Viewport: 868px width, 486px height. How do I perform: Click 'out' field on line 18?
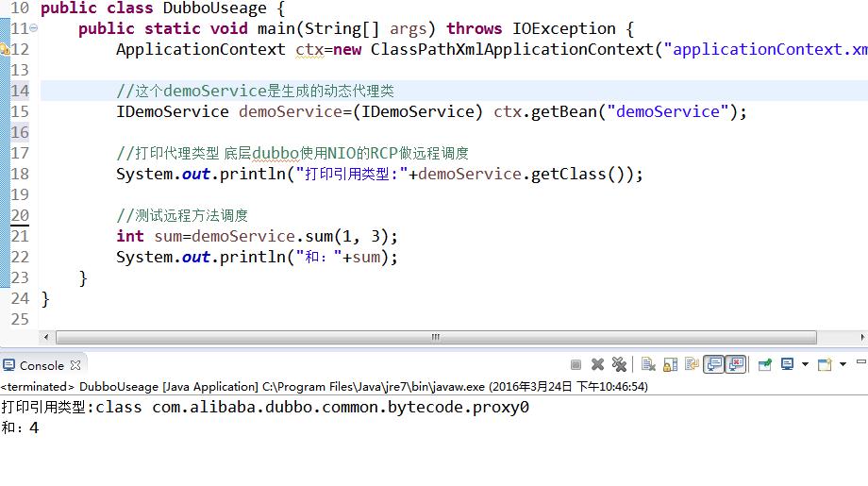click(x=196, y=175)
